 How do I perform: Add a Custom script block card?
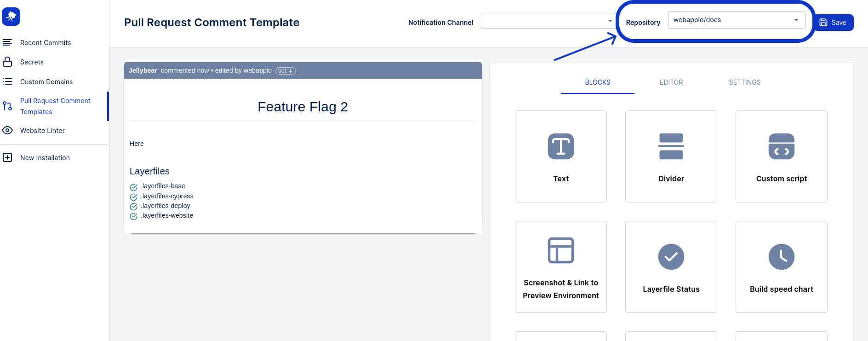[x=782, y=156]
